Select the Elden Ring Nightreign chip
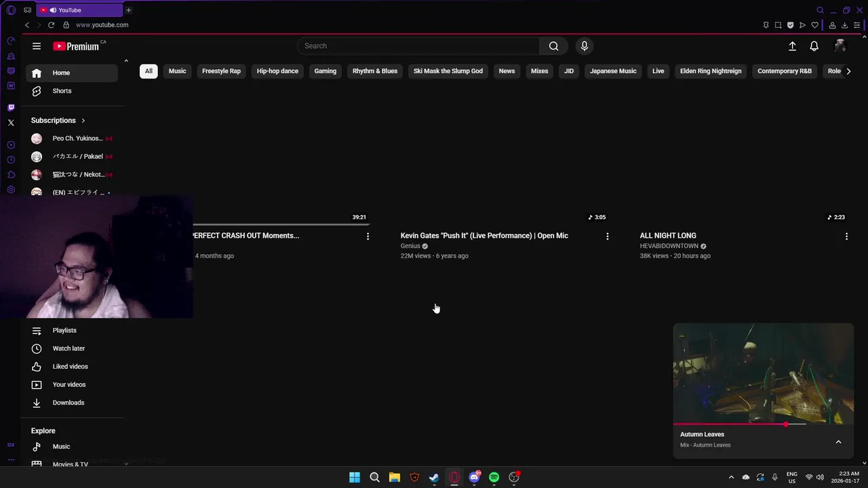 click(x=711, y=71)
